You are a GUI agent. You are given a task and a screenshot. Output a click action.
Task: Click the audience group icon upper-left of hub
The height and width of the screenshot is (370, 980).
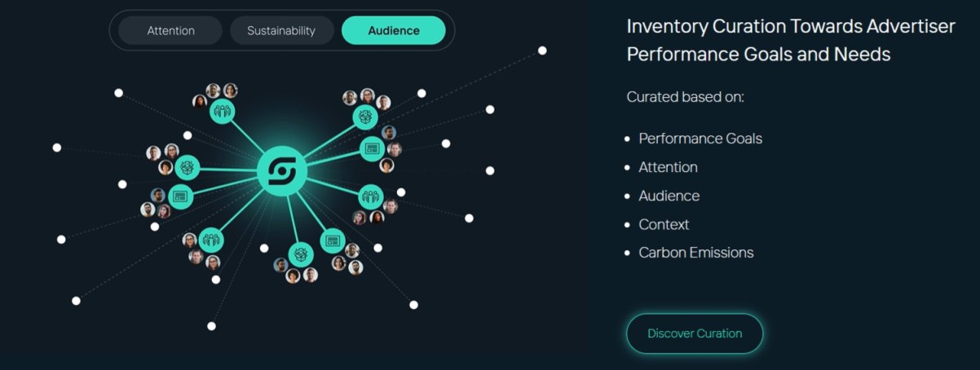coord(222,111)
